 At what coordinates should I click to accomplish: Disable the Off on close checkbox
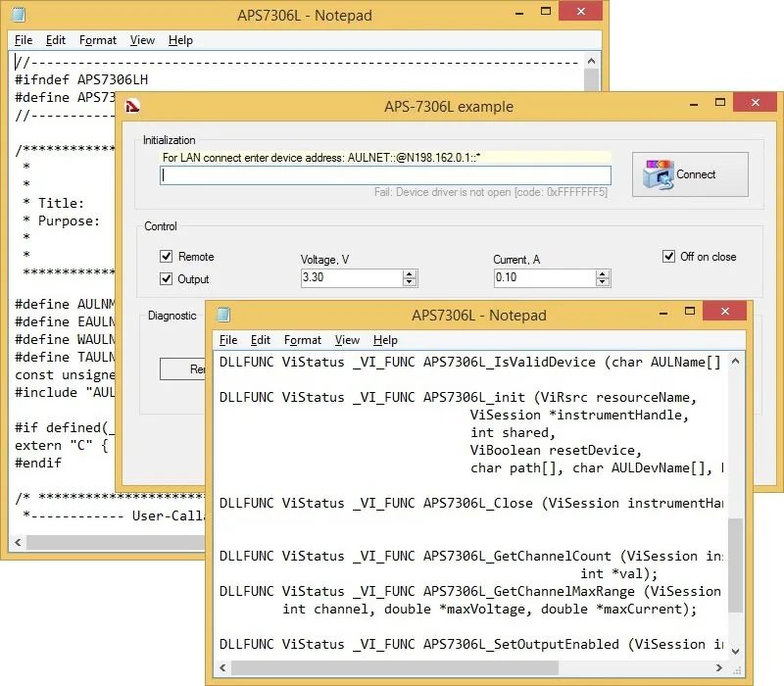tap(668, 257)
